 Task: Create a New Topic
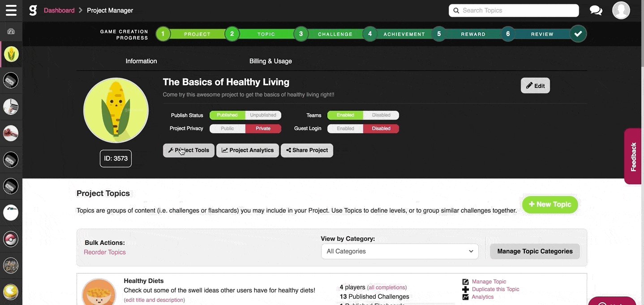(550, 205)
